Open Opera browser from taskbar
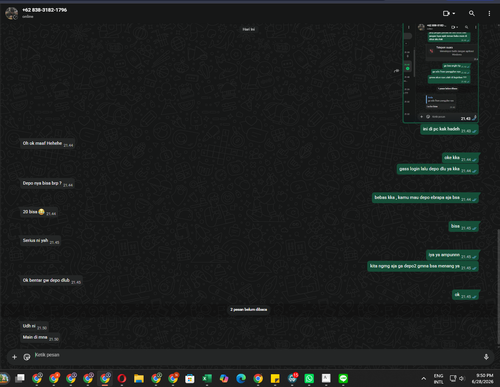The height and width of the screenshot is (387, 500). click(122, 378)
